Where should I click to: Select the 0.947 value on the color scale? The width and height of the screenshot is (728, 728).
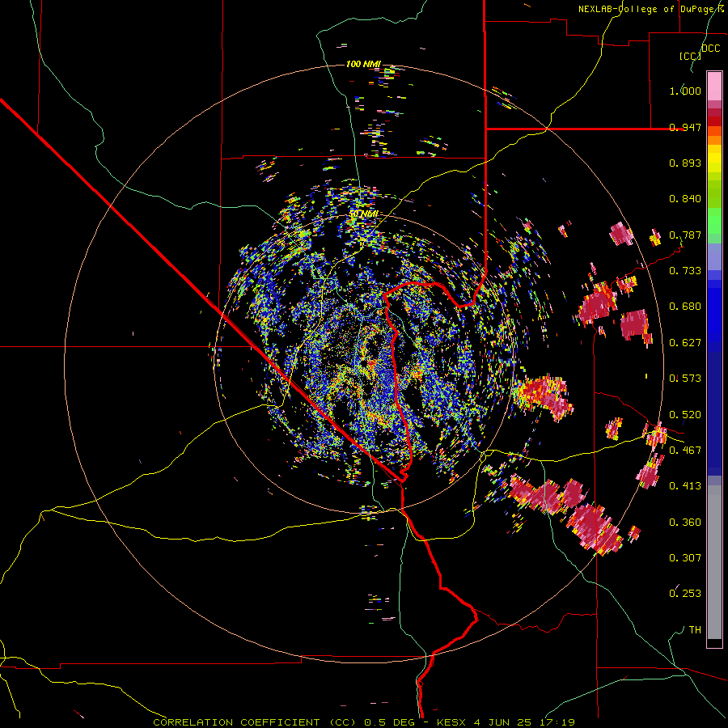point(685,127)
